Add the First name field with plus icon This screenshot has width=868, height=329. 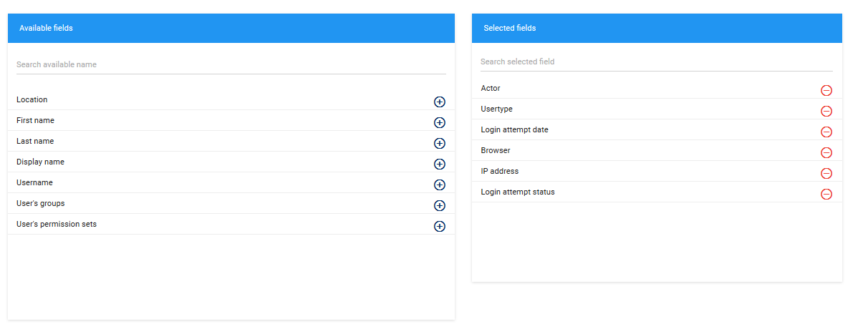click(x=440, y=123)
